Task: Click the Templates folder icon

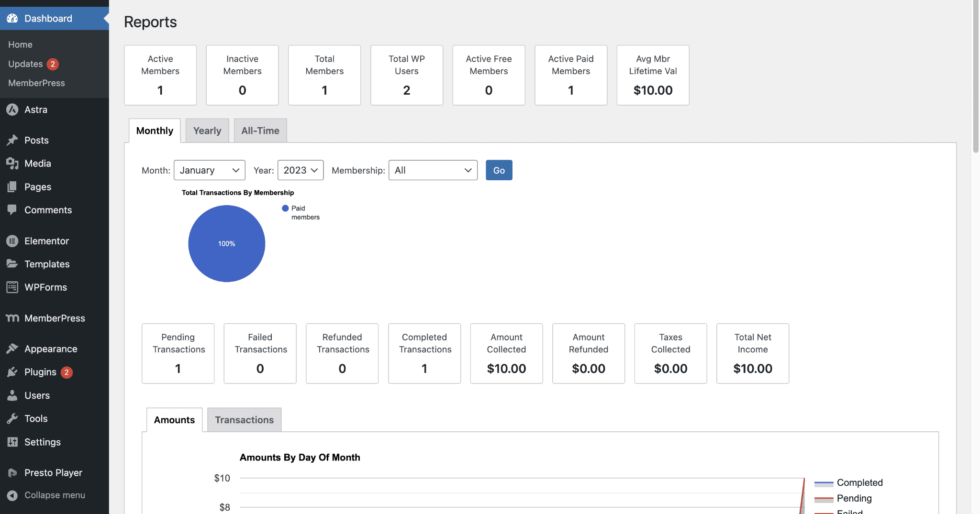Action: pos(12,264)
